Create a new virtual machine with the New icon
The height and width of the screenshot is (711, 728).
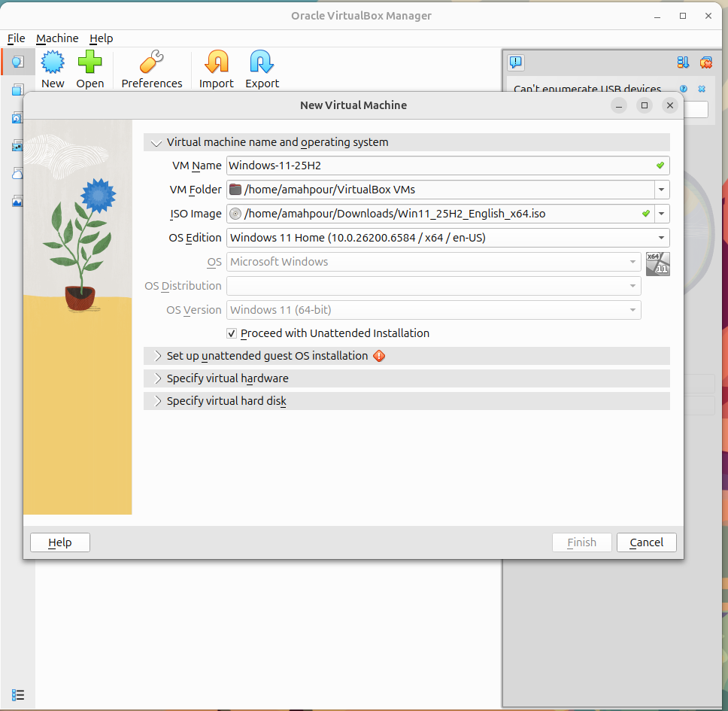click(x=53, y=68)
